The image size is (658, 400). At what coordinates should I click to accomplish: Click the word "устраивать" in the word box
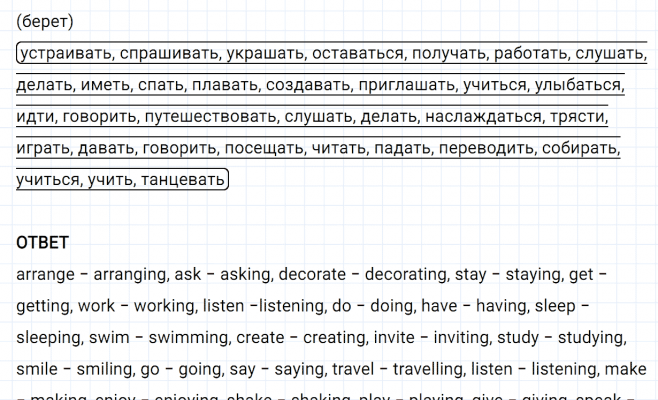(x=63, y=53)
